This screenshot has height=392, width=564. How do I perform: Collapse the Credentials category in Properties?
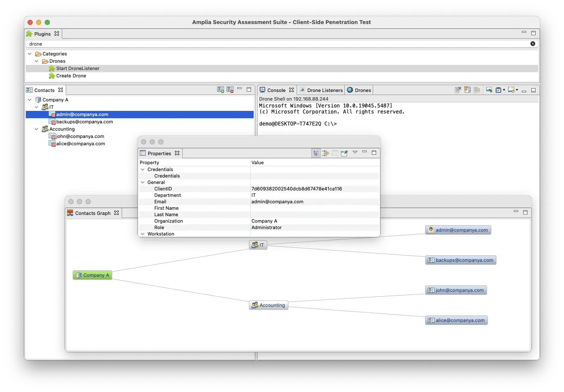(143, 169)
